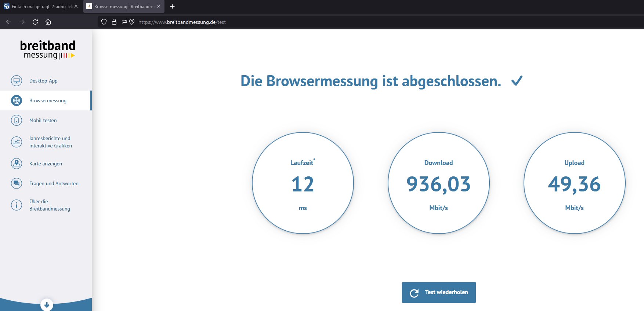Open Über die Breitbandmessung in sidebar
The width and height of the screenshot is (644, 311).
[x=46, y=205]
